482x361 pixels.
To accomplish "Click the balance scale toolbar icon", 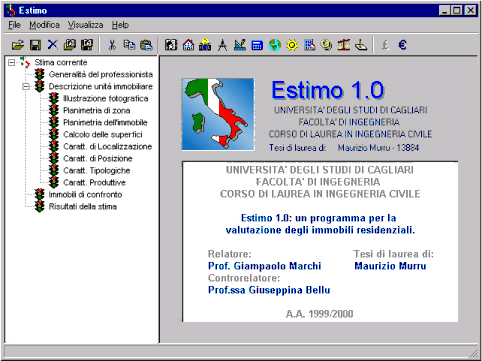I will [x=344, y=45].
